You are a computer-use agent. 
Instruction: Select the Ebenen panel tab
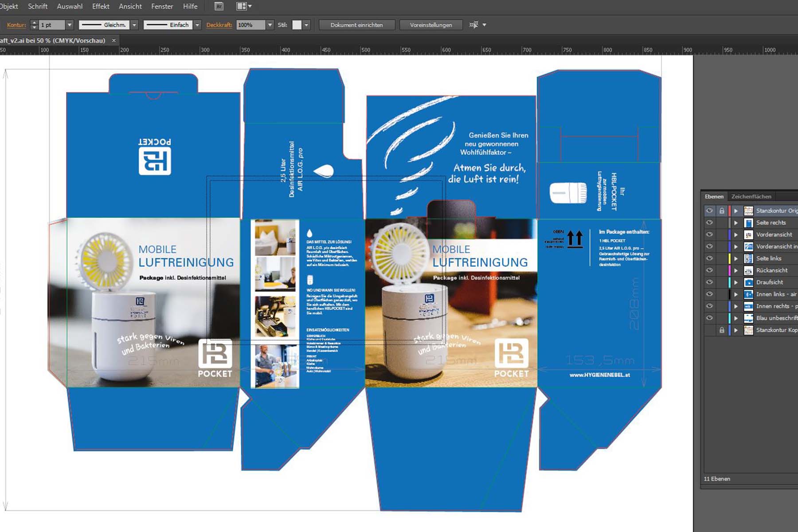[714, 196]
